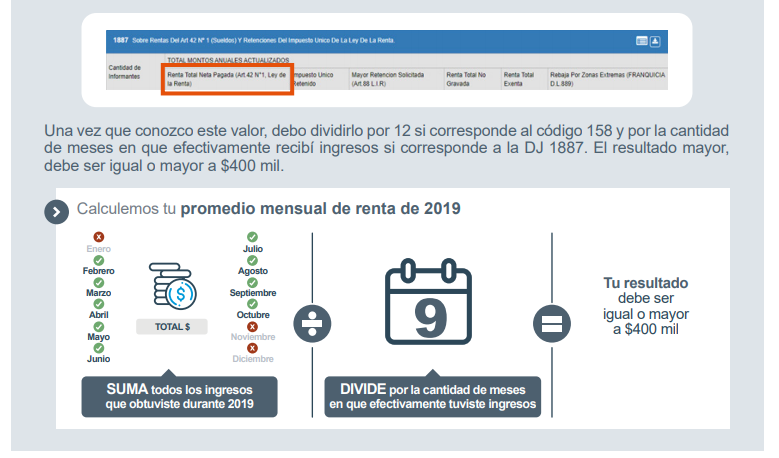The height and width of the screenshot is (458, 779).
Task: Click 'Tu resultado debe ser igual o mayor' text
Action: coord(646,306)
